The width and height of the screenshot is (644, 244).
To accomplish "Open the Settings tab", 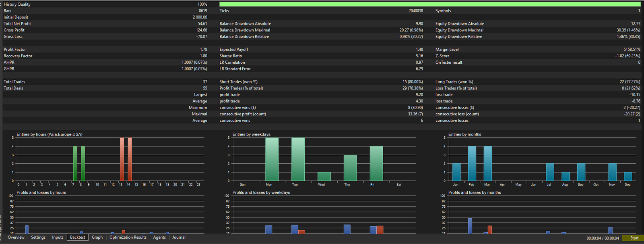I will pos(38,238).
